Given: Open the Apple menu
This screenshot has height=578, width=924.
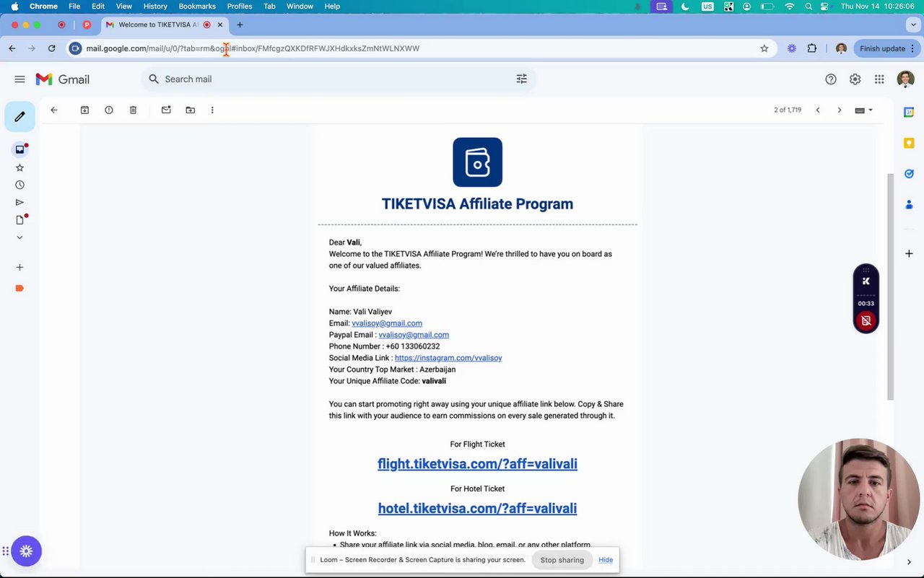Looking at the screenshot, I should pos(14,6).
